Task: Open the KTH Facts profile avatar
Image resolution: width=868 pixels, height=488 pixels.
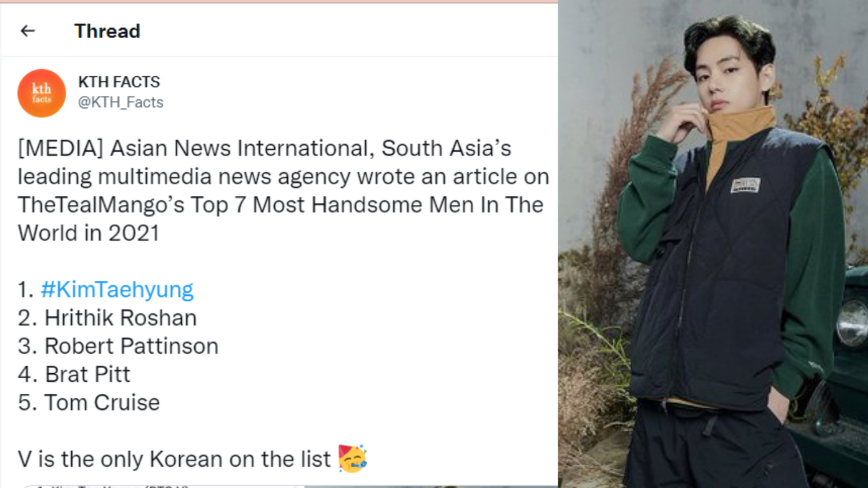Action: coord(41,94)
